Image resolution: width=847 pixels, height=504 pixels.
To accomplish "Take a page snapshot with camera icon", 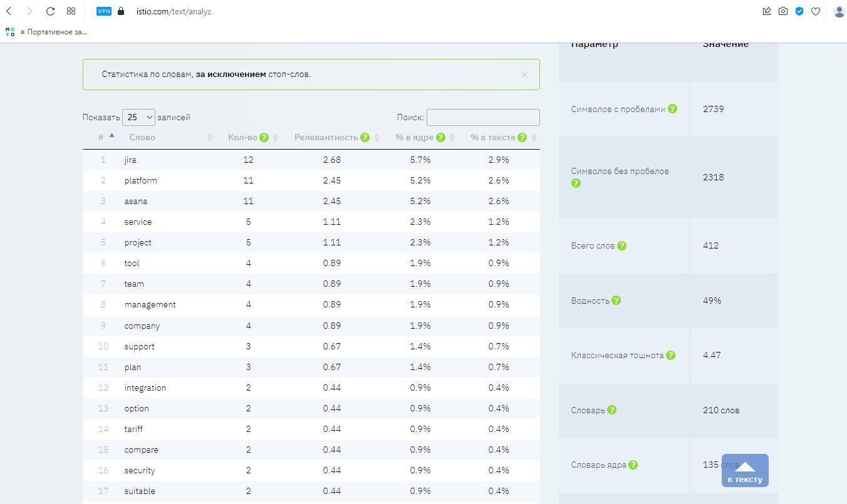I will [783, 11].
